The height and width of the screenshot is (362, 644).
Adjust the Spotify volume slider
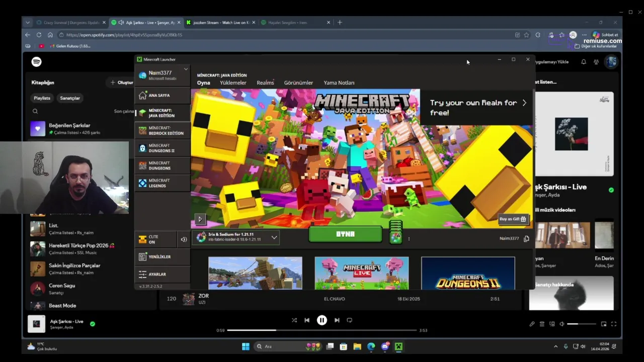581,324
